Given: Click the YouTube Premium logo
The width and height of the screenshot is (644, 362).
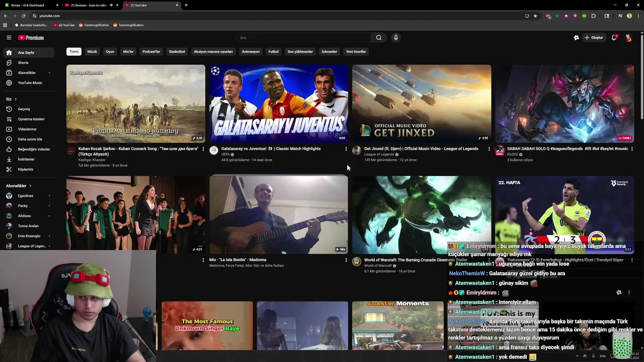Looking at the screenshot, I should click(x=31, y=38).
